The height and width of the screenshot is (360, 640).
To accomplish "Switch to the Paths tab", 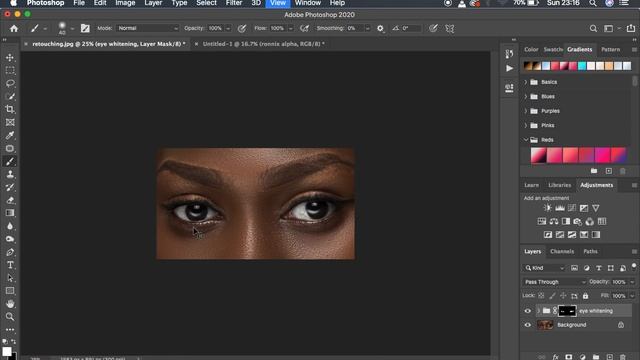I will pos(590,251).
